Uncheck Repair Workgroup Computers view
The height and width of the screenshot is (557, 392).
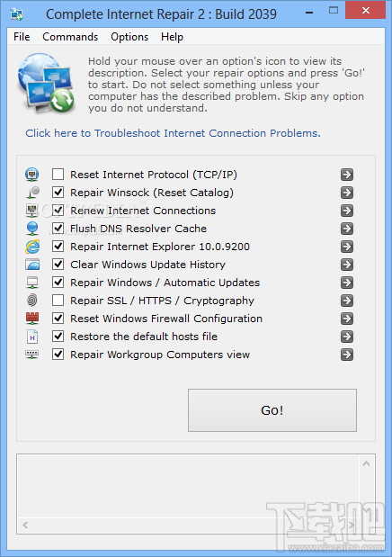click(58, 355)
